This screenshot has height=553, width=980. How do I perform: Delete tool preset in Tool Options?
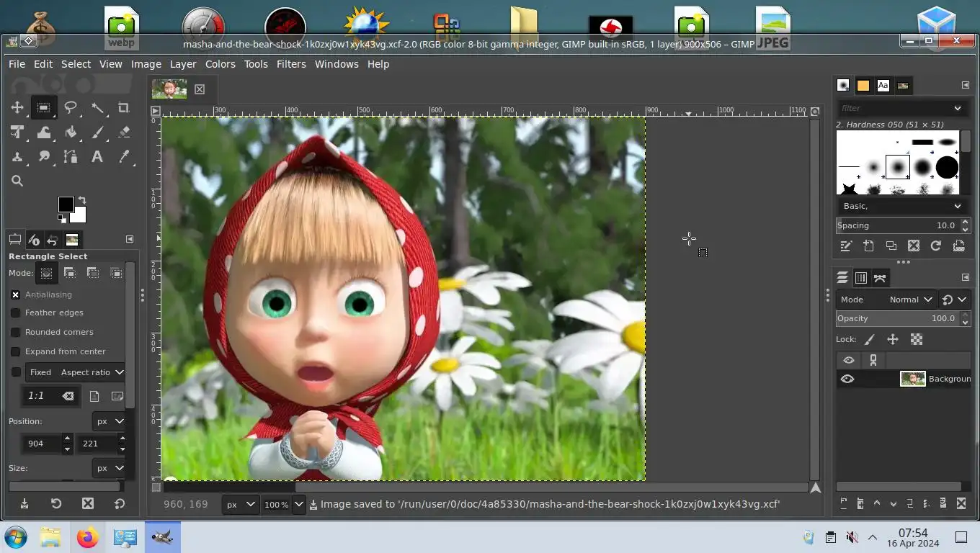(87, 504)
